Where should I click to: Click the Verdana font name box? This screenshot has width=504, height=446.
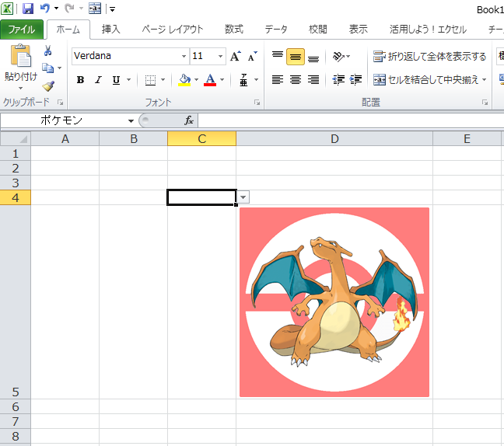click(x=126, y=56)
